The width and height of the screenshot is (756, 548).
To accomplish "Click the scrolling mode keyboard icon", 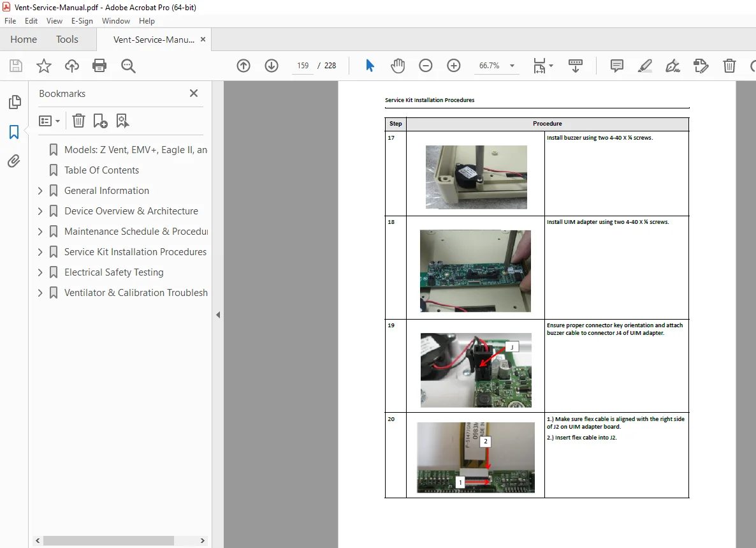I will pos(575,66).
